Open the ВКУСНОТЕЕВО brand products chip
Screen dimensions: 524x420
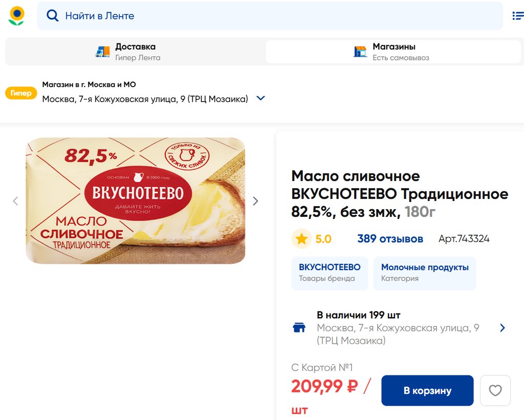click(330, 273)
